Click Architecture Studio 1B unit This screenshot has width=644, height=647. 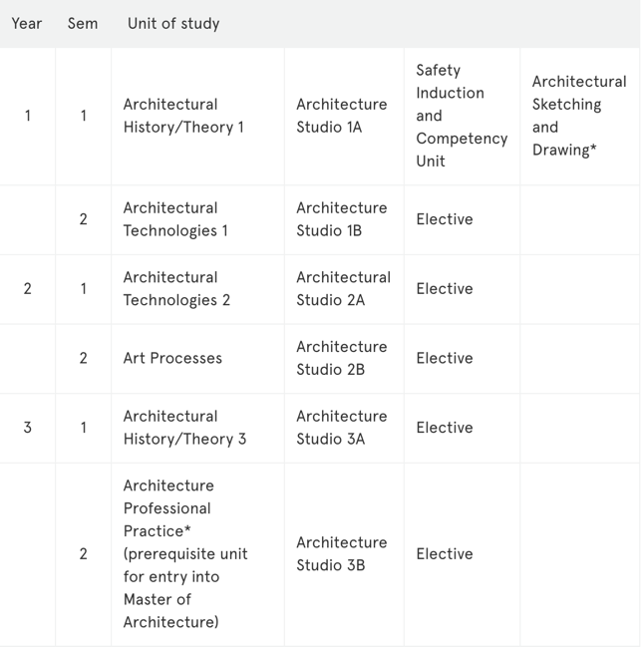[x=341, y=219]
